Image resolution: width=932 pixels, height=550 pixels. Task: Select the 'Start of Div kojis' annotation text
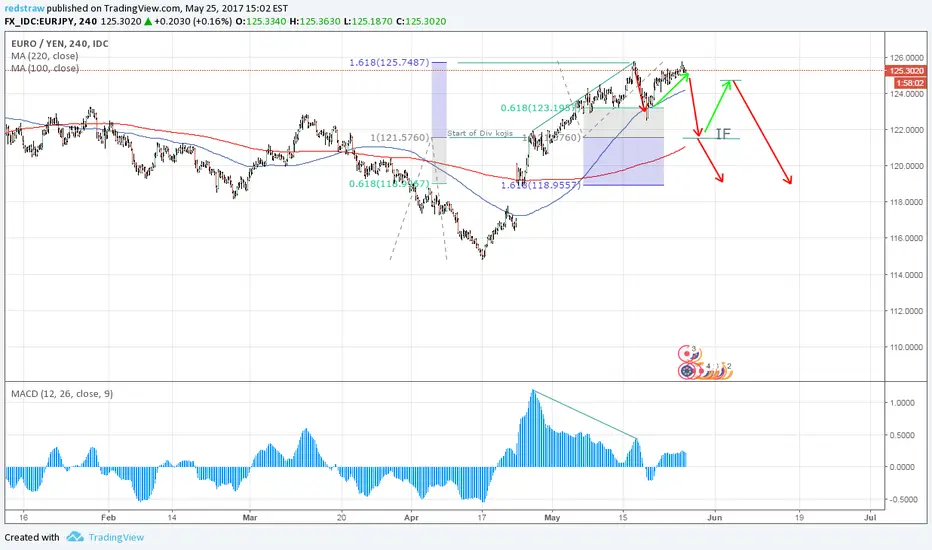tap(480, 133)
